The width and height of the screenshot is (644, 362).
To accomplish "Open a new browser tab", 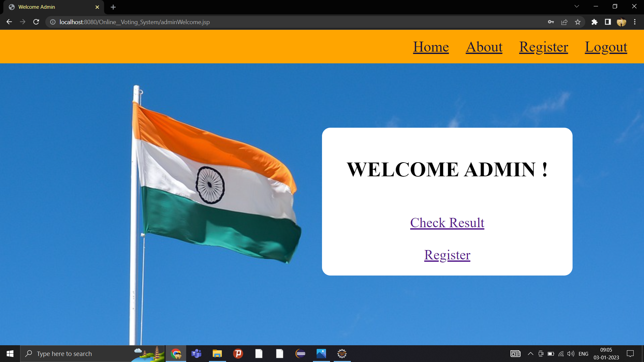I will coord(113,7).
